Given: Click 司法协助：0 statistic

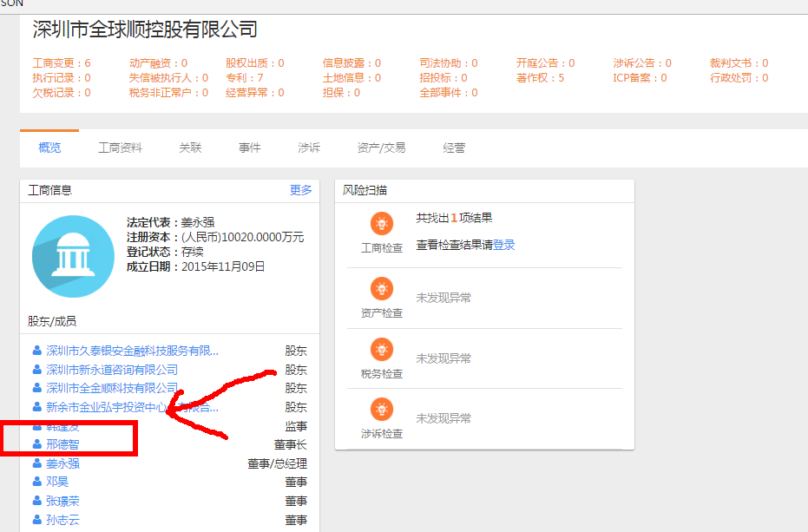Looking at the screenshot, I should [449, 62].
